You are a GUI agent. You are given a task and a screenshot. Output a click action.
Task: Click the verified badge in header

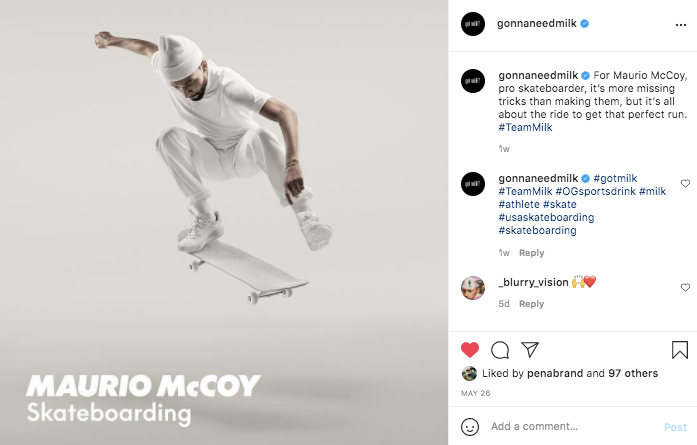tap(585, 24)
